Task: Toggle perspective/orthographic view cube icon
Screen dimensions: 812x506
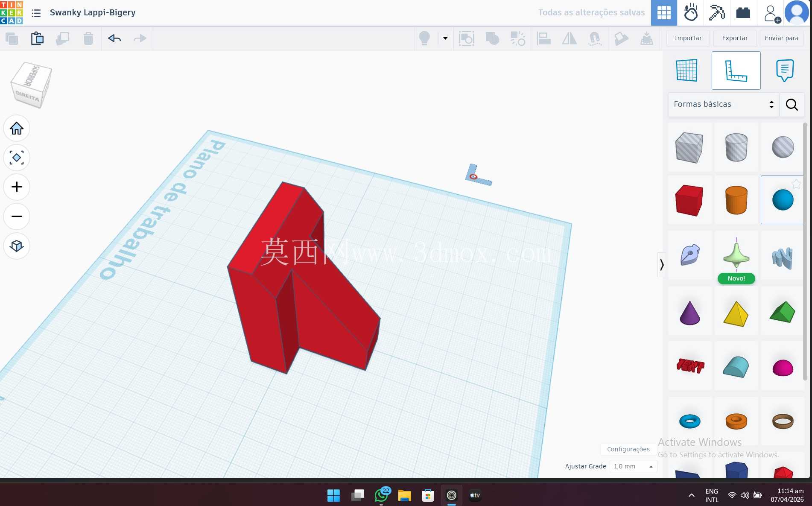Action: pyautogui.click(x=17, y=246)
